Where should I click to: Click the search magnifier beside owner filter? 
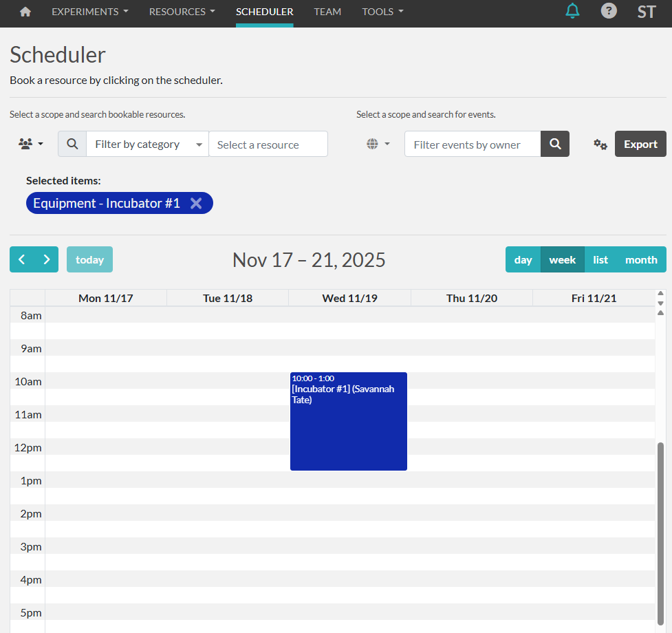tap(555, 144)
